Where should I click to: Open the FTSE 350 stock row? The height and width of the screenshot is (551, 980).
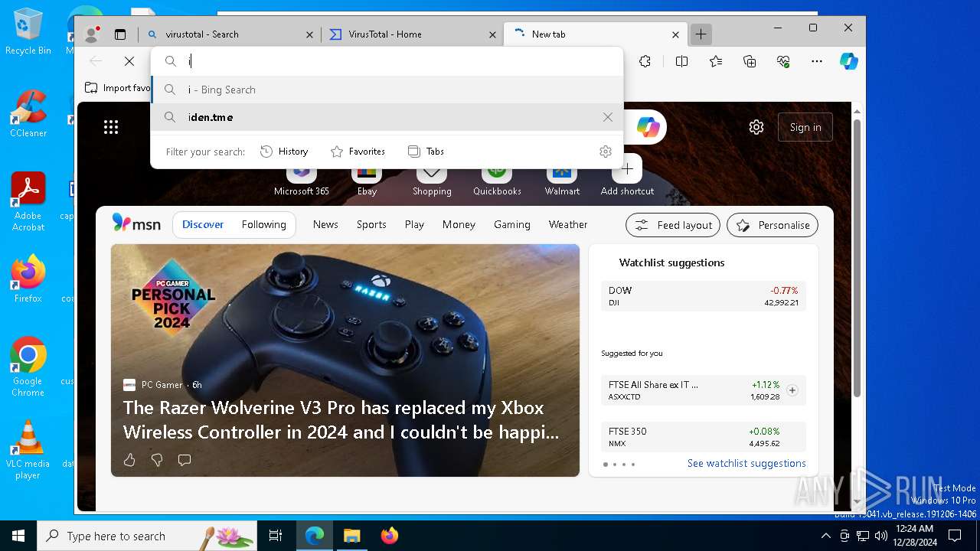(704, 437)
